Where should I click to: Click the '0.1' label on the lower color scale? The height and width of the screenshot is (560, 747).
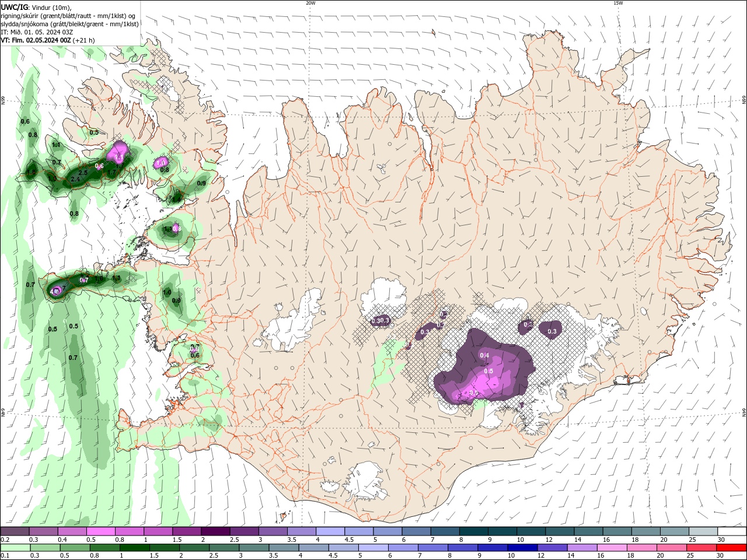[5, 555]
